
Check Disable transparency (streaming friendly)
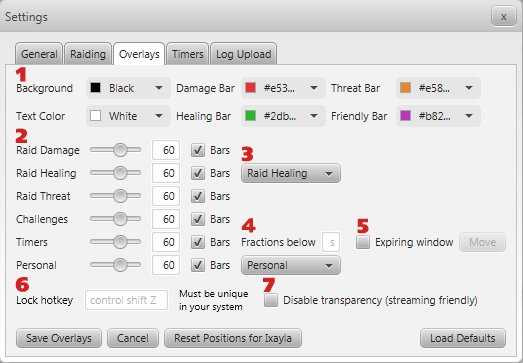coord(271,300)
